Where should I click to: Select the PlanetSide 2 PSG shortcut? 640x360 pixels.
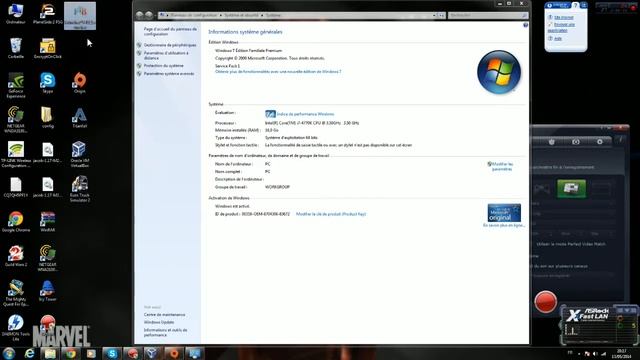pos(48,13)
